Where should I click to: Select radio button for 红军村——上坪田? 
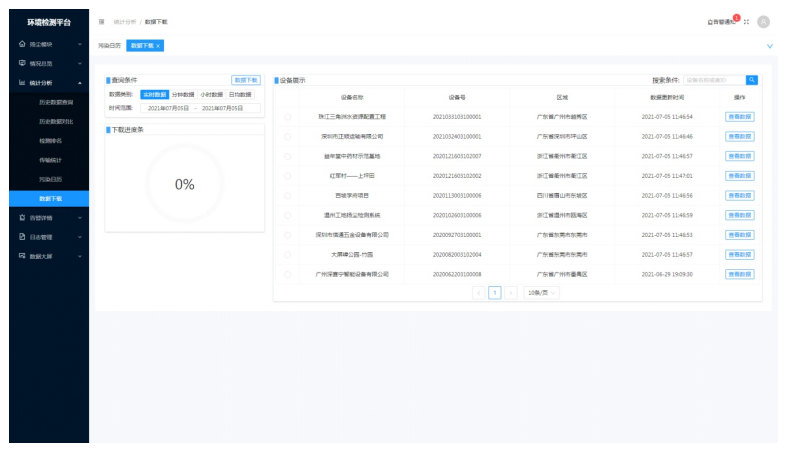pyautogui.click(x=288, y=176)
